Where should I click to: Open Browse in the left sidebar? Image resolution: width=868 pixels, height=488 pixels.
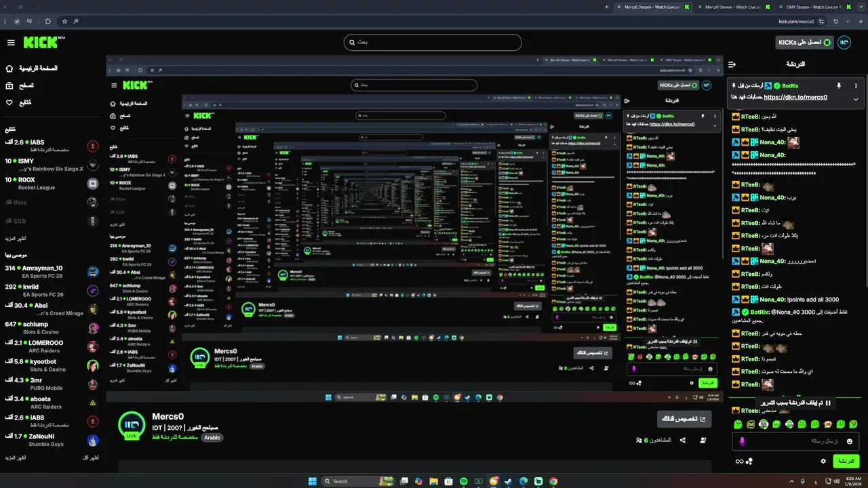coord(19,85)
